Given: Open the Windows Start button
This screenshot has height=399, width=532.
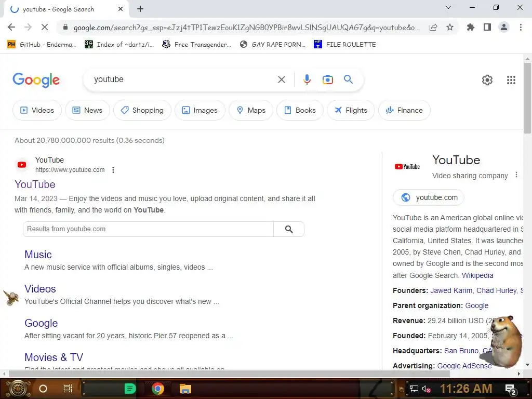Looking at the screenshot, I should (18, 389).
